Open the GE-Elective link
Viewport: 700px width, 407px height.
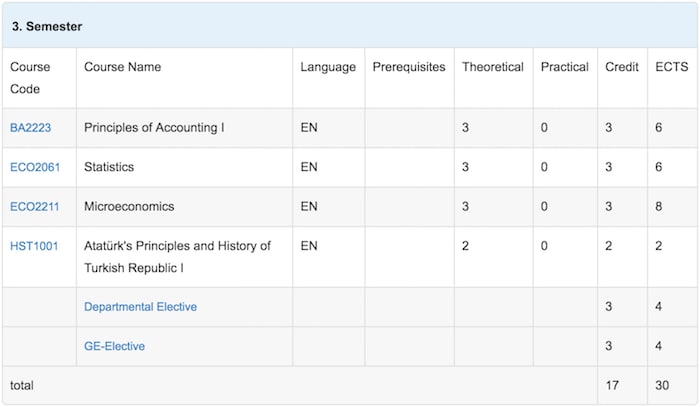point(114,346)
